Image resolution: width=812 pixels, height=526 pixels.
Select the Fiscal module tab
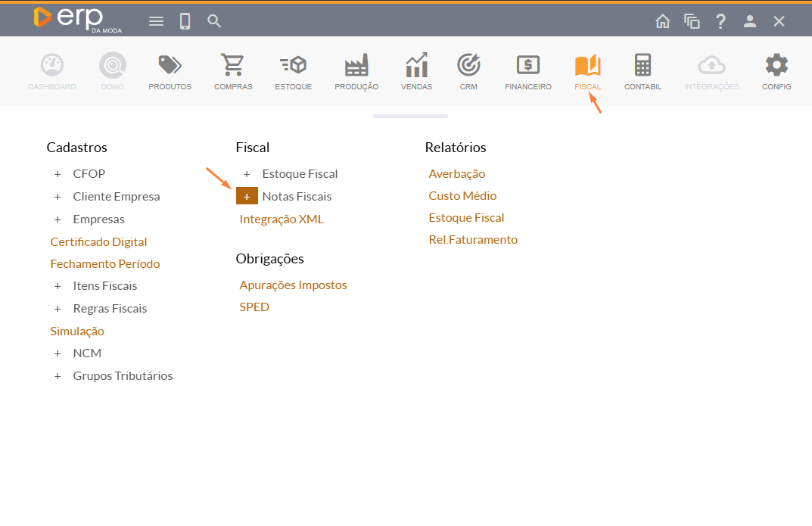coord(587,72)
